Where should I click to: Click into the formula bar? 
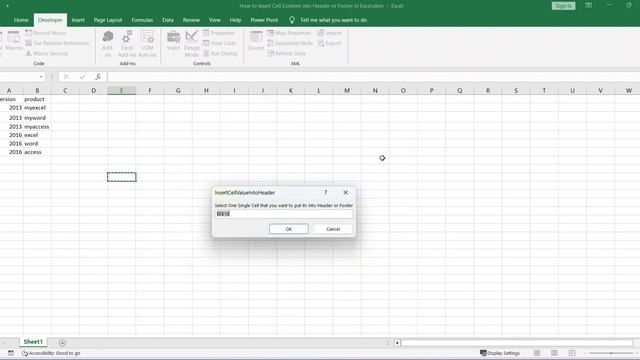[x=373, y=77]
